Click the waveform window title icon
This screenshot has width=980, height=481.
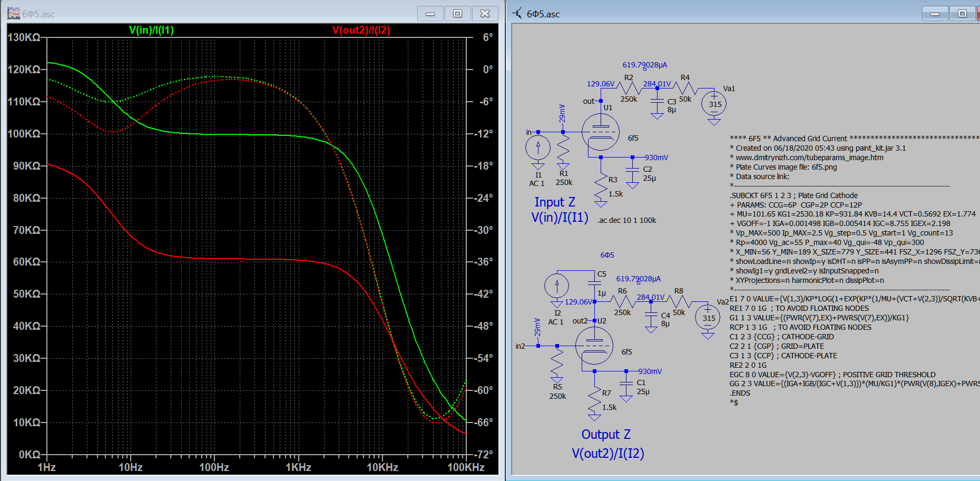[x=14, y=13]
